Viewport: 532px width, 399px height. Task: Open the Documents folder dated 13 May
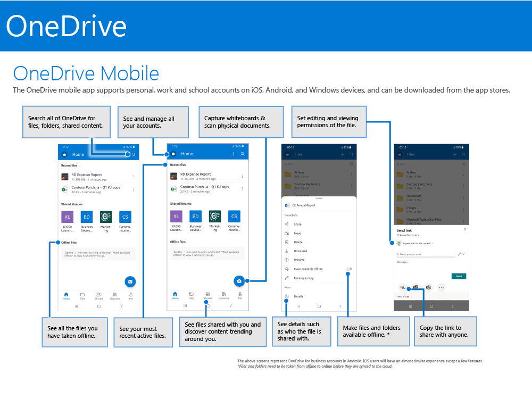431,198
